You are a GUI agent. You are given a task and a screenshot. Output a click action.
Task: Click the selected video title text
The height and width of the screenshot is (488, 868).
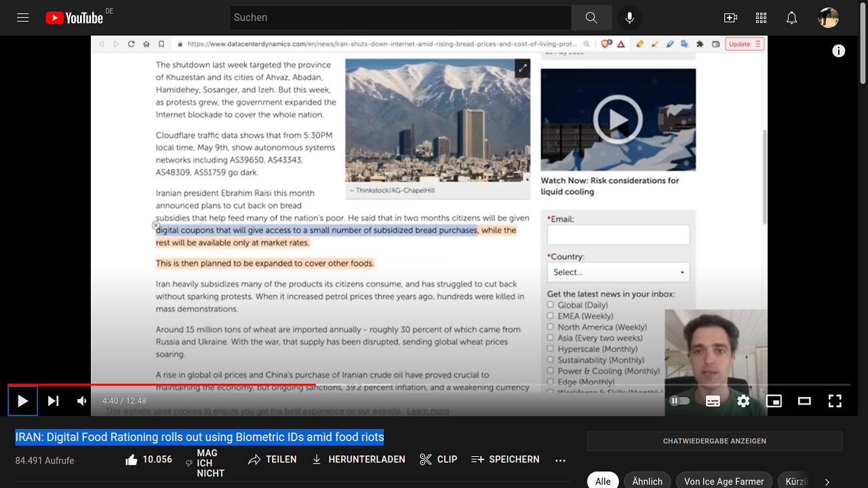[199, 437]
